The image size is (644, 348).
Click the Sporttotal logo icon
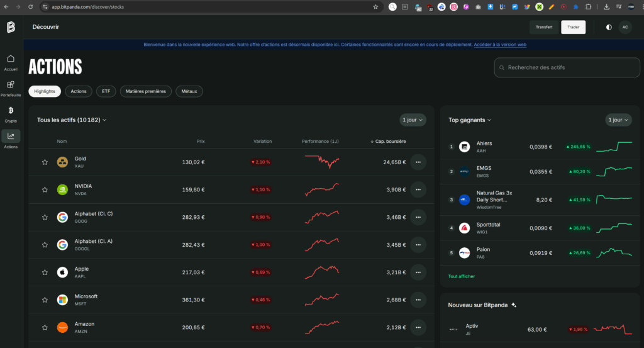click(x=464, y=228)
